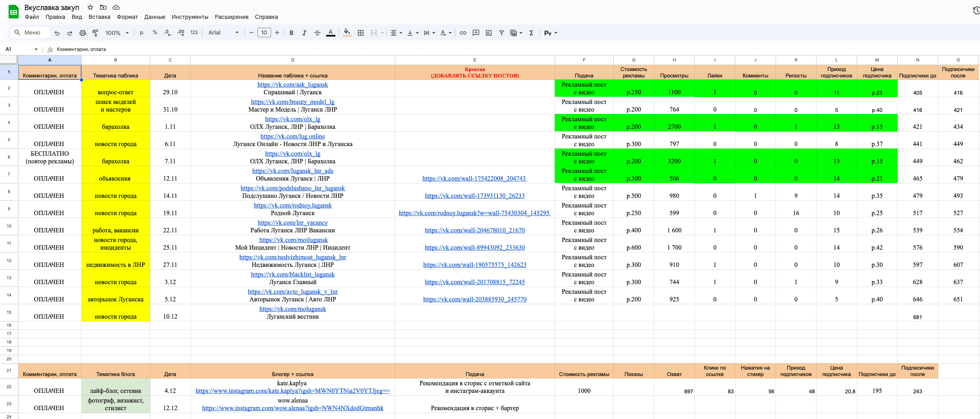Click the create filter funnel icon
The height and width of the screenshot is (419, 980).
click(502, 33)
